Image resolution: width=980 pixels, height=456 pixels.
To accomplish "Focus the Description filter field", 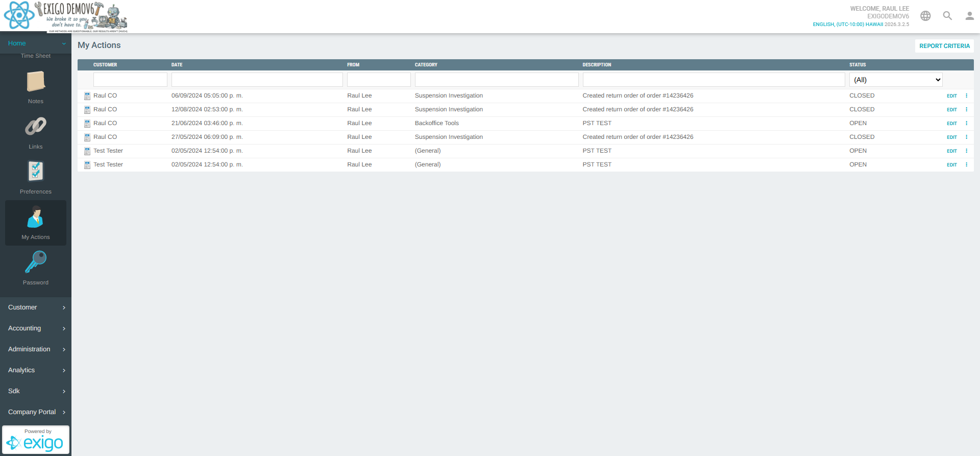I will tap(714, 80).
